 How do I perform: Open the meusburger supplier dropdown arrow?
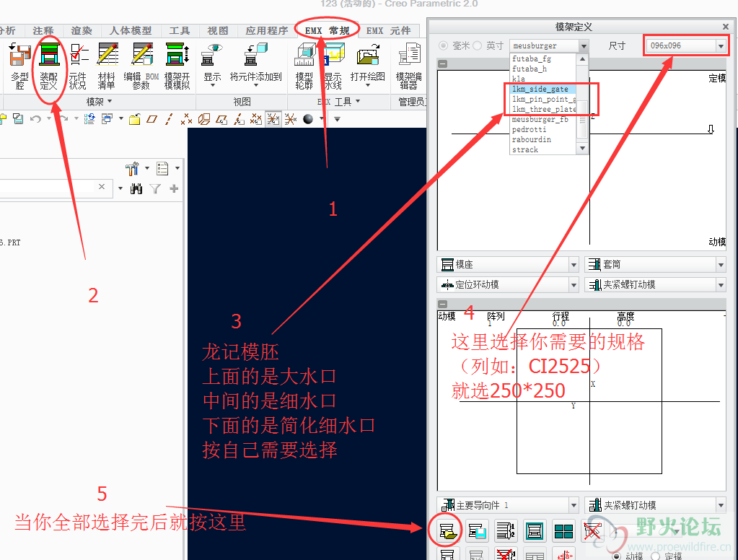(584, 45)
